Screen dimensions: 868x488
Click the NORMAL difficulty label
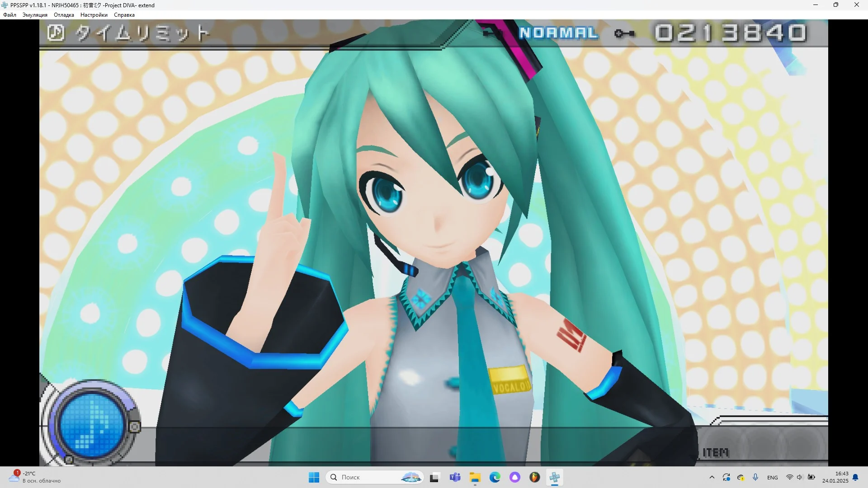point(558,33)
